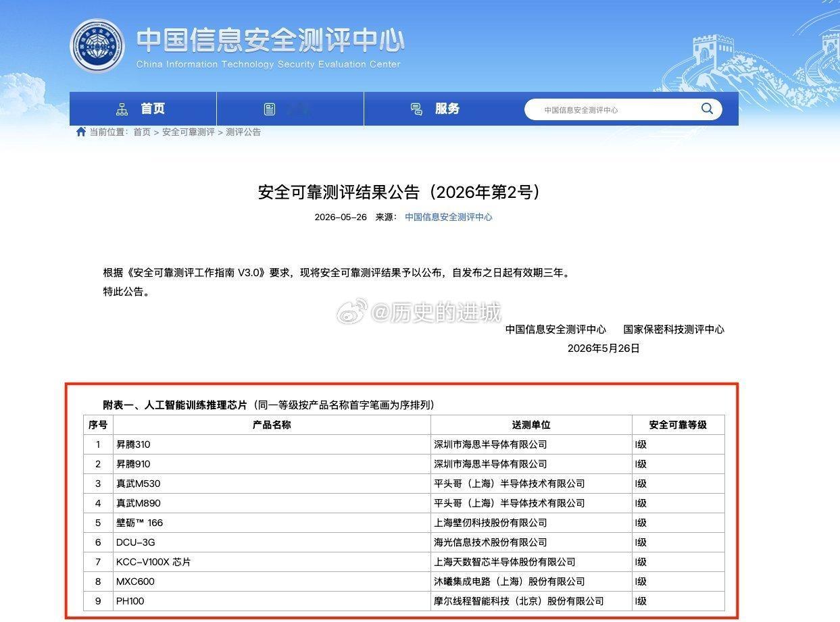Screen dimensions: 840x622
Task: Open 测评公告 breadcrumb link
Action: pos(243,132)
